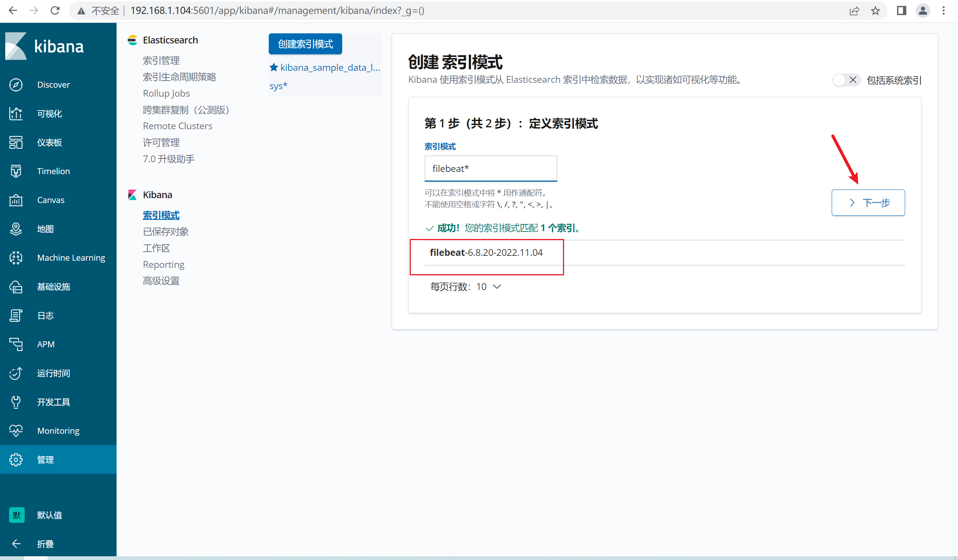958x560 pixels.
Task: Open 高级设置 menu item
Action: pyautogui.click(x=161, y=281)
